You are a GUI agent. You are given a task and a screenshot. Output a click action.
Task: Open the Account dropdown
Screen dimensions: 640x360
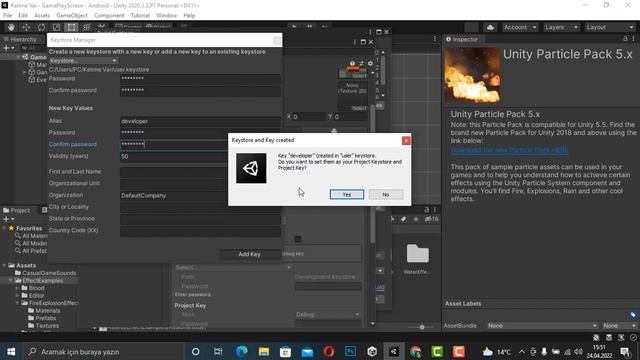520,27
